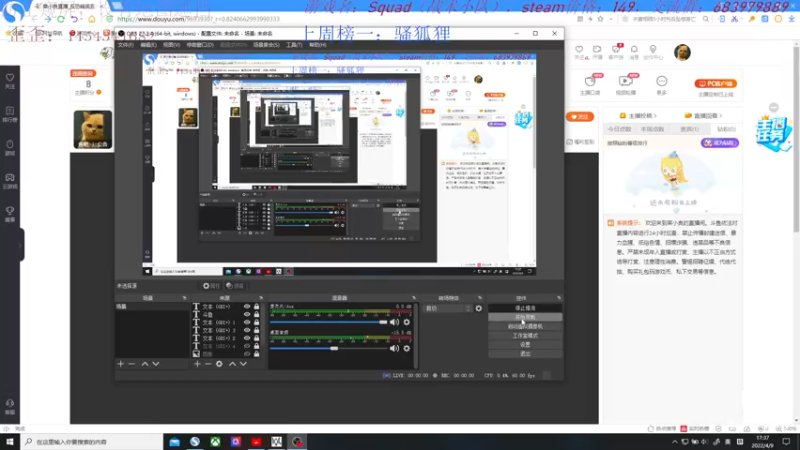Screen dimensions: 800x450
Task: Click 工作室模式 button in OBS controls
Action: (525, 336)
